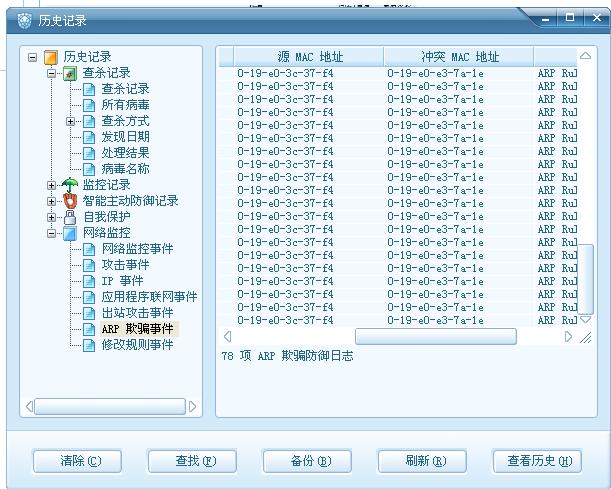The image size is (611, 489).
Task: Click the document icon beside 病毒名称
Action: [89, 169]
